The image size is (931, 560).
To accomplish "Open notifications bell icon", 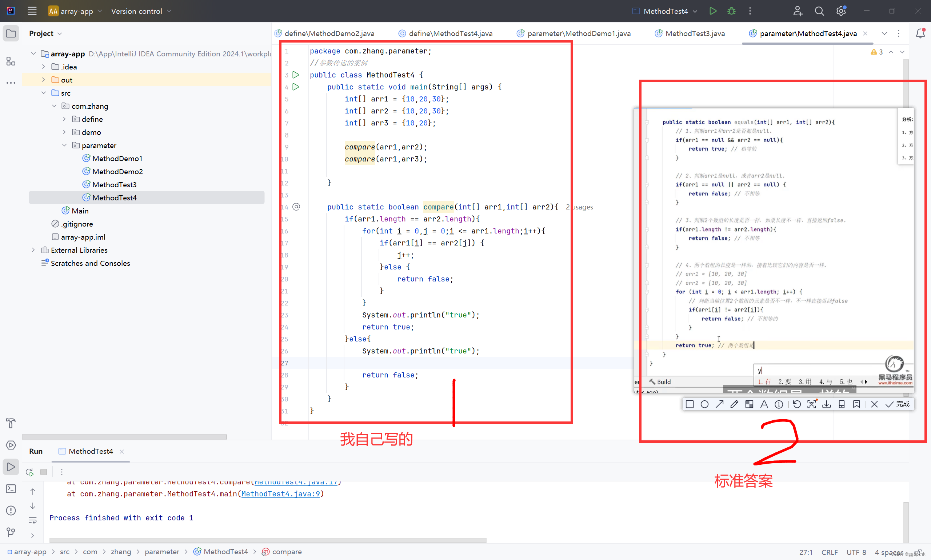I will click(x=920, y=33).
